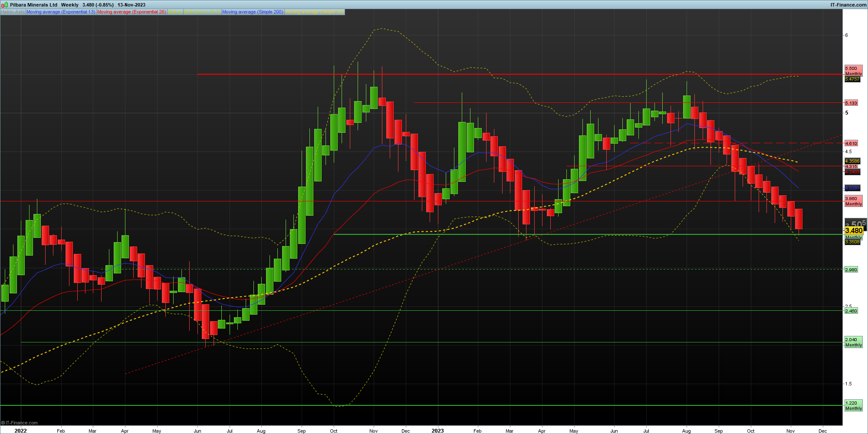Select the Moving average (Simple 200) label
This screenshot has height=434, width=868.
(x=253, y=12)
